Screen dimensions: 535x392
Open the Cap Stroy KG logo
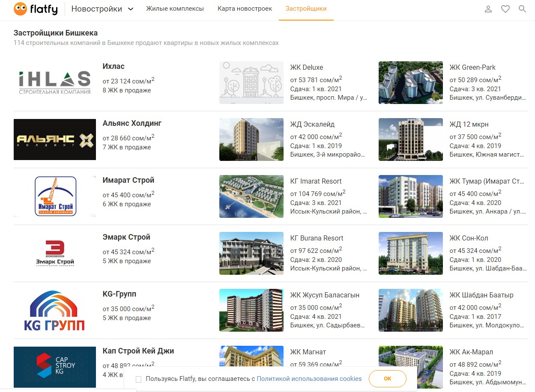[x=55, y=367]
